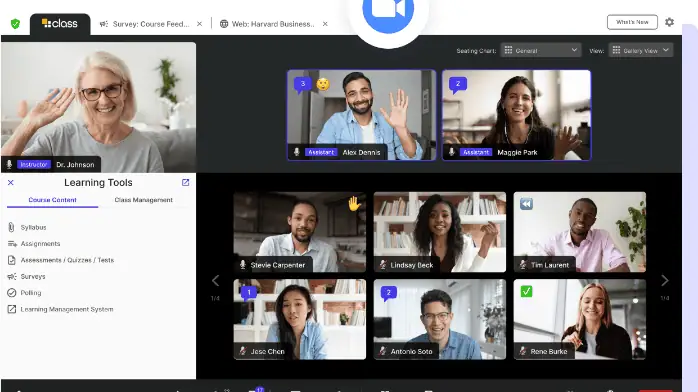Open Maggie Park's chat bubble showing 2
The width and height of the screenshot is (698, 392).
coord(458,84)
